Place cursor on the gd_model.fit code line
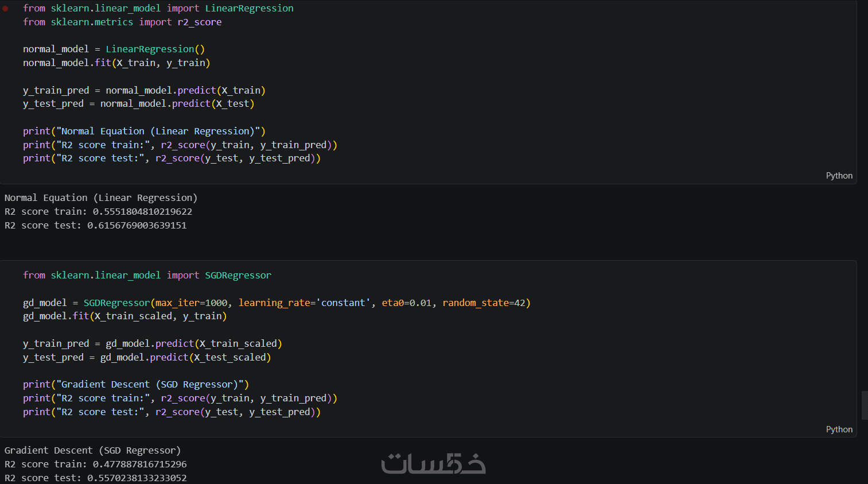Viewport: 868px width, 484px height. click(x=124, y=316)
